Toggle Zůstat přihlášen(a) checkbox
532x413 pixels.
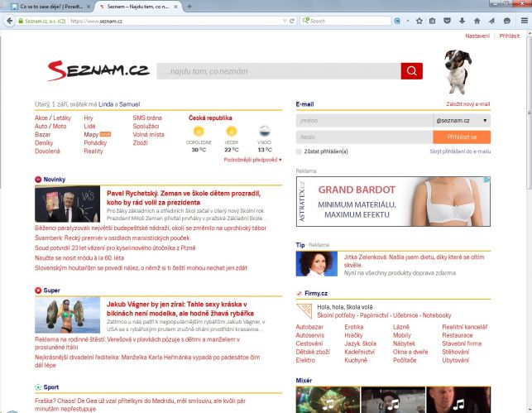click(299, 151)
